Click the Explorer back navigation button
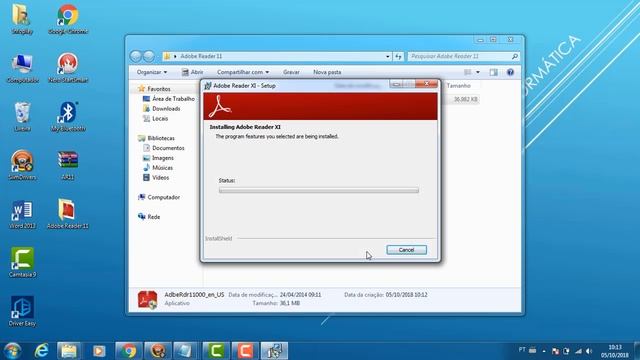This screenshot has height=360, width=640. [136, 56]
